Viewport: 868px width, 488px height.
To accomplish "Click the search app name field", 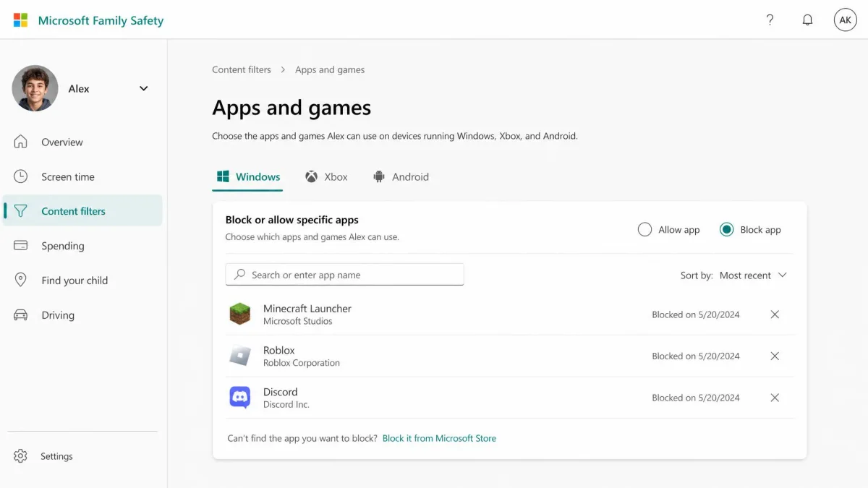I will 344,275.
